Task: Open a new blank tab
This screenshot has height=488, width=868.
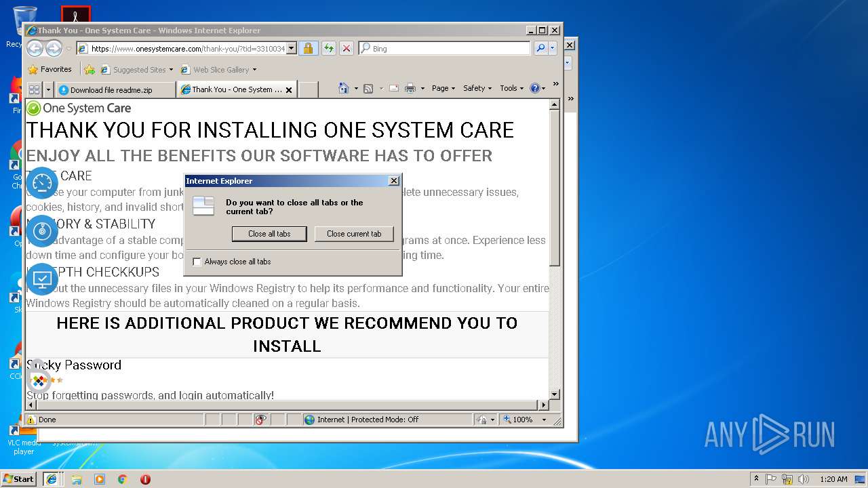Action: 308,89
